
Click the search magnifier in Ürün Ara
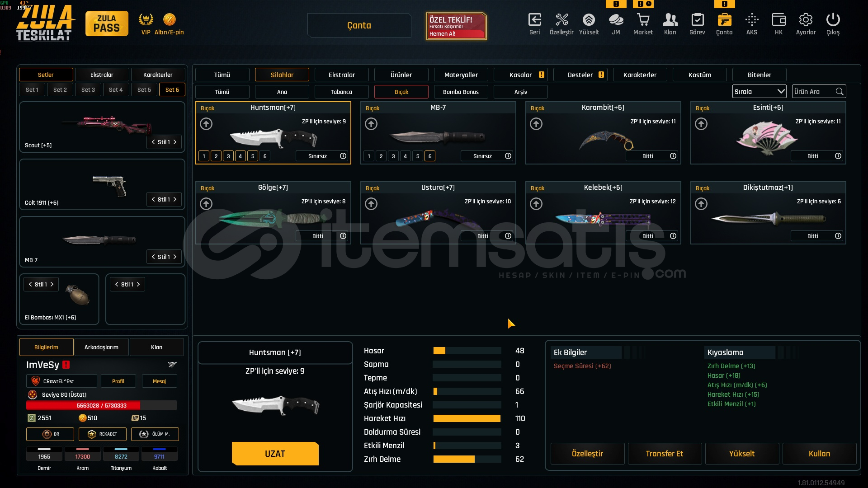pyautogui.click(x=840, y=92)
